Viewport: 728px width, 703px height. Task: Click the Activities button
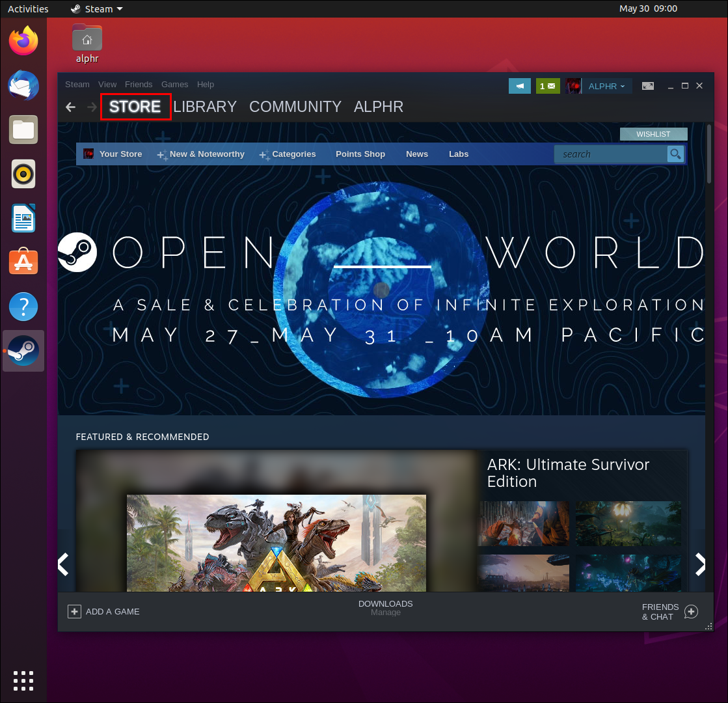[28, 9]
